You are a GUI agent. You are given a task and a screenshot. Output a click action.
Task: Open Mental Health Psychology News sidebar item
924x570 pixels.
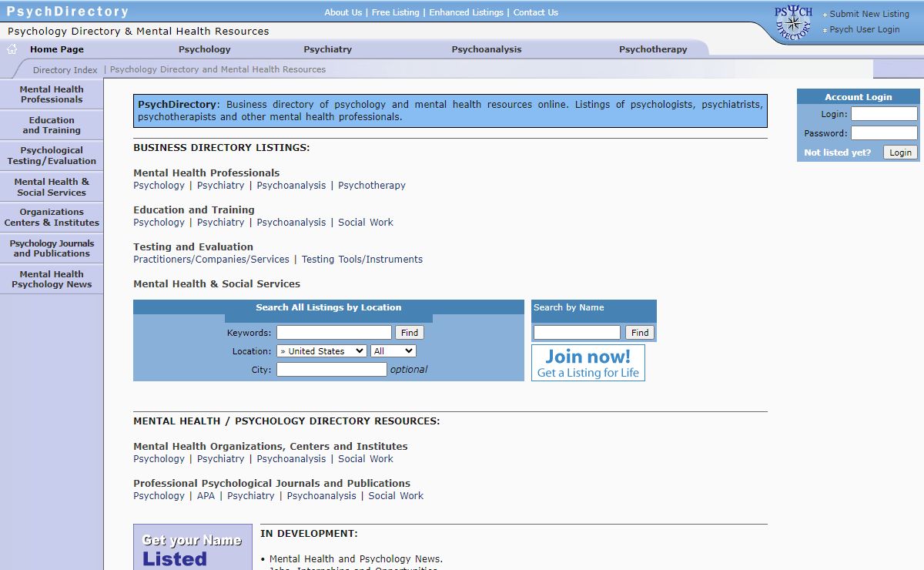click(52, 279)
